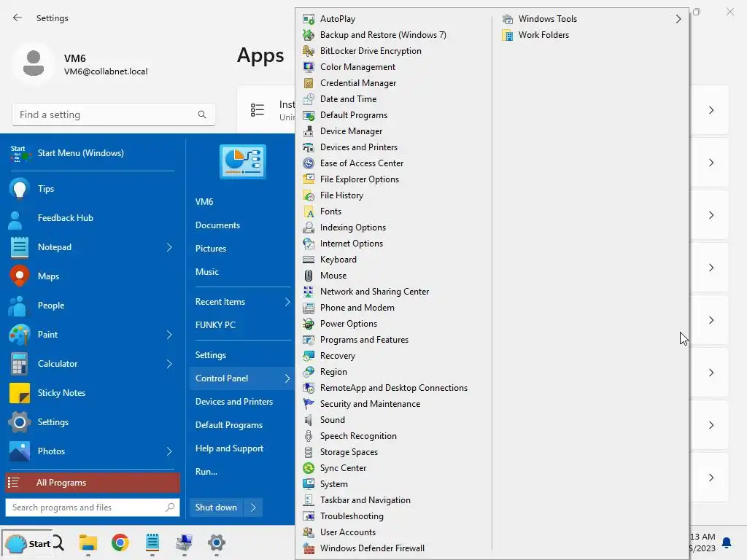
Task: Click the Device Manager icon
Action: coord(309,131)
